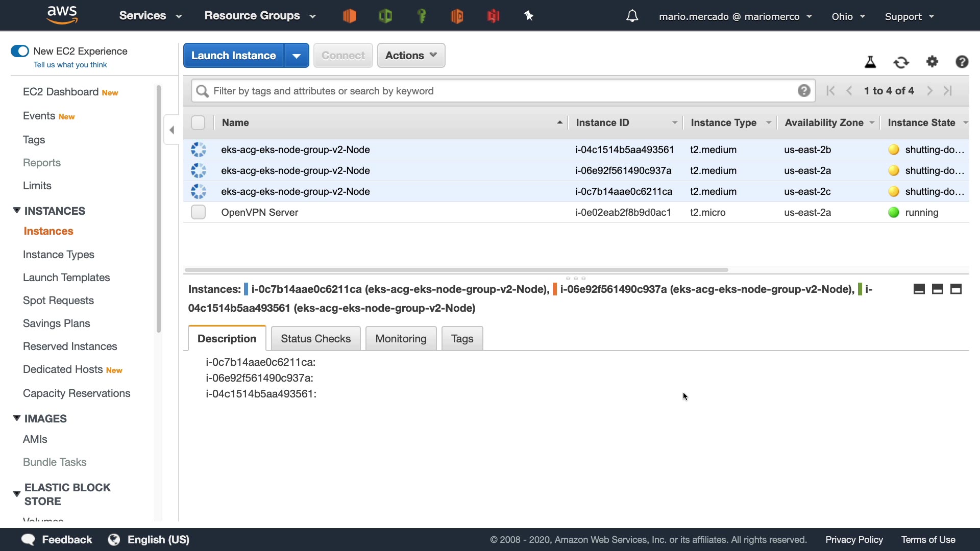Toggle the New EC2 Experience switch
The width and height of the screenshot is (980, 551).
click(20, 51)
